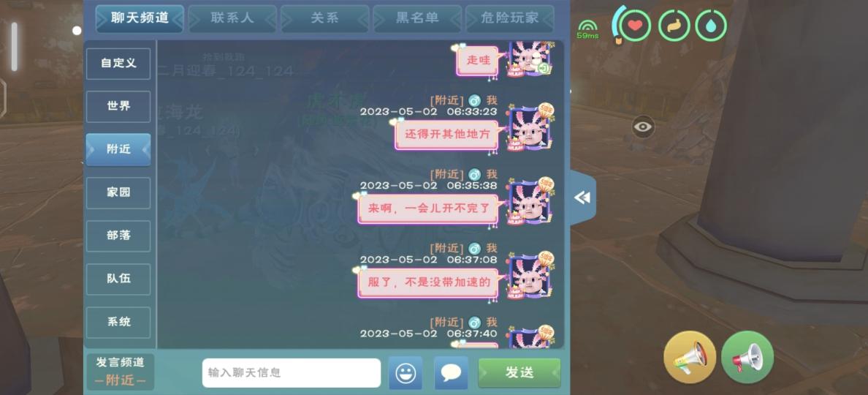Click the green 发送 send button

tap(519, 373)
